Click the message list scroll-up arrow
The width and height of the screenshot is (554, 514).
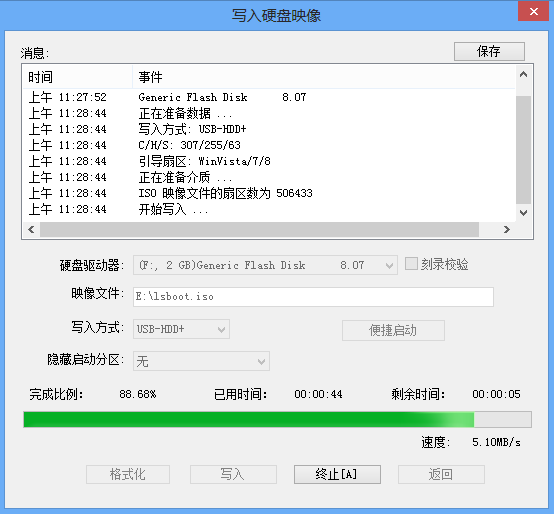pos(524,74)
